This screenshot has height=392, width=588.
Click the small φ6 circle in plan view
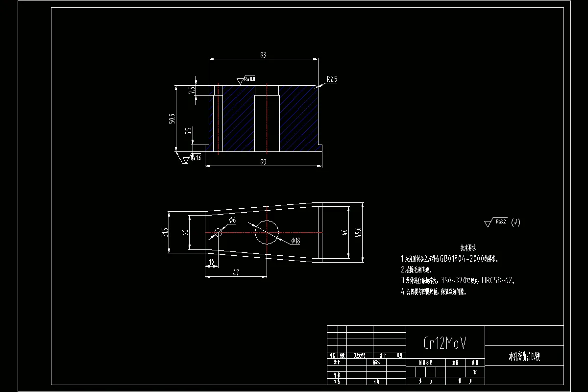click(x=218, y=232)
